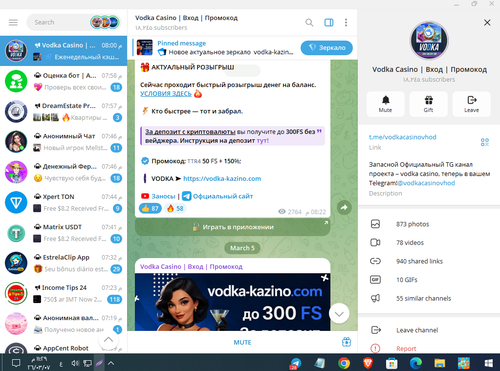Open Microsoft Store from taskbar

point(392,363)
